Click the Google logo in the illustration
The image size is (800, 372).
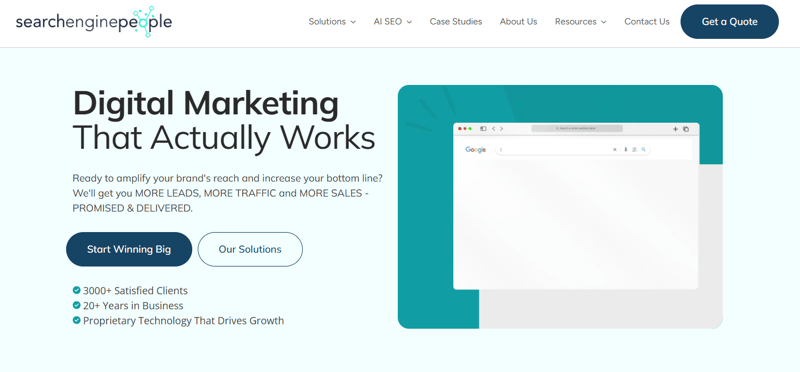476,150
